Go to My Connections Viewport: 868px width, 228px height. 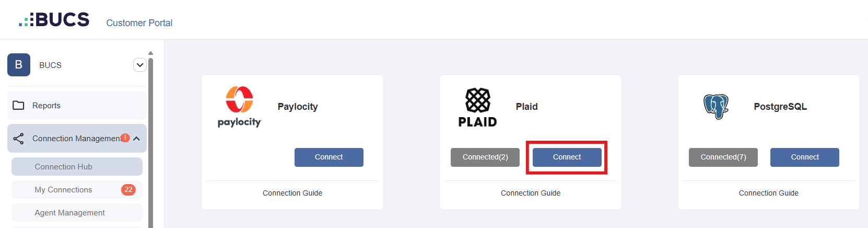77,190
